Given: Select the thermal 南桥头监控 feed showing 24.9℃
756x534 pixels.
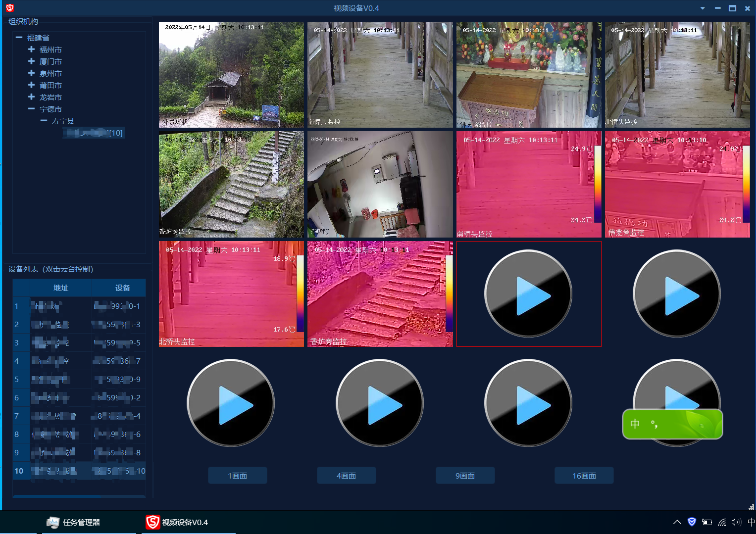Looking at the screenshot, I should point(529,184).
